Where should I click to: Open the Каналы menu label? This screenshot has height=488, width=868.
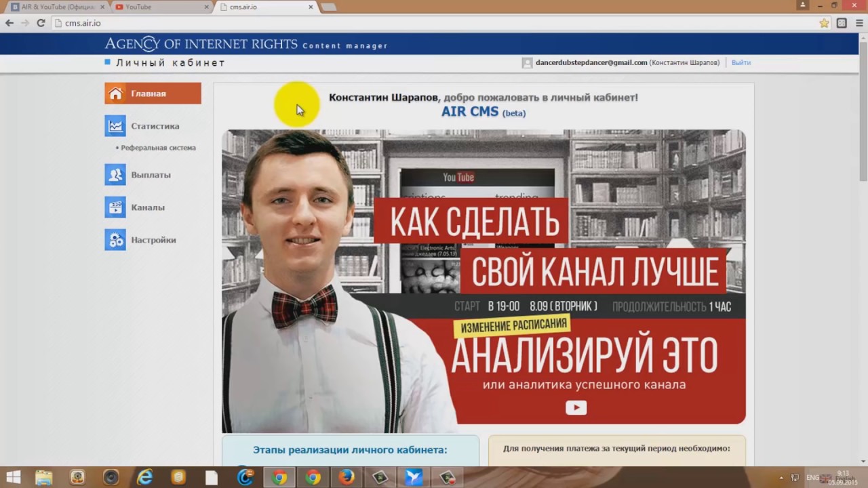point(148,207)
